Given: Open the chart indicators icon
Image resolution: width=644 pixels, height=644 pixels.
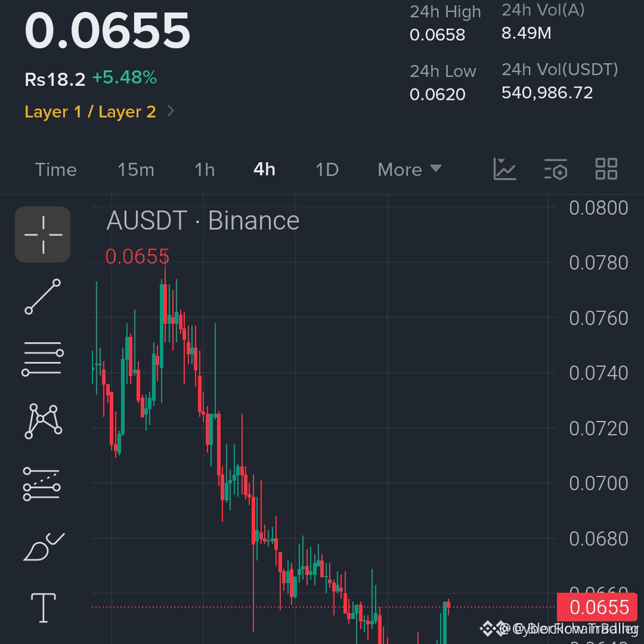Looking at the screenshot, I should click(504, 169).
